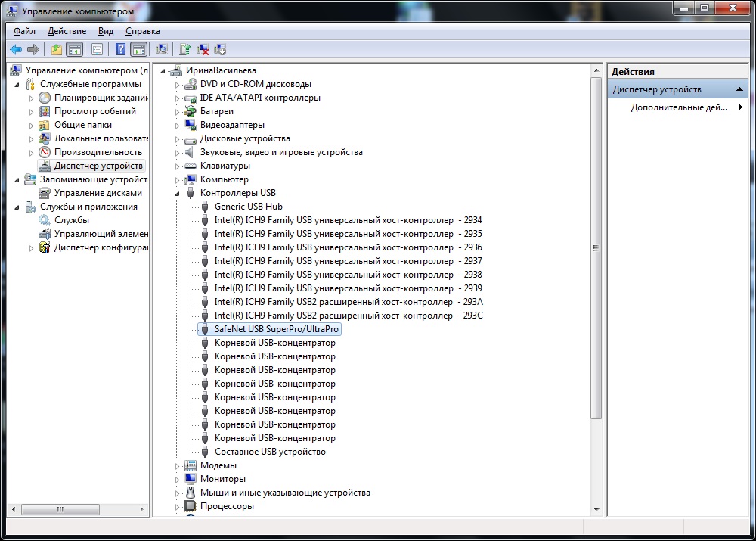This screenshot has height=541, width=756.
Task: Open the Файл menu
Action: [24, 31]
